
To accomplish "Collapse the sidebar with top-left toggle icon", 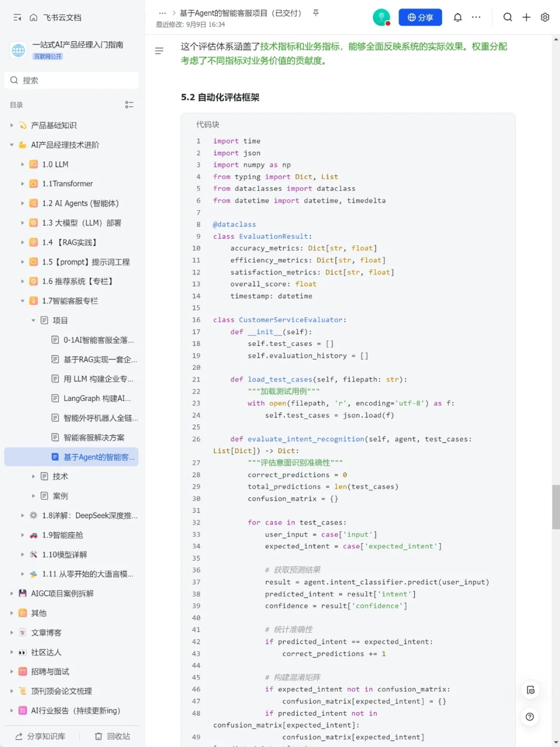I will coord(17,18).
